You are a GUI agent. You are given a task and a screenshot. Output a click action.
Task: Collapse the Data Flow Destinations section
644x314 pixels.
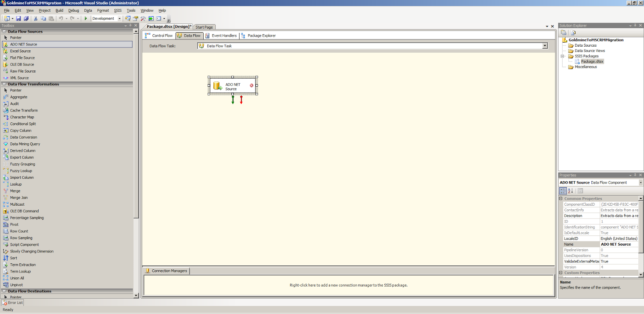(x=4, y=291)
